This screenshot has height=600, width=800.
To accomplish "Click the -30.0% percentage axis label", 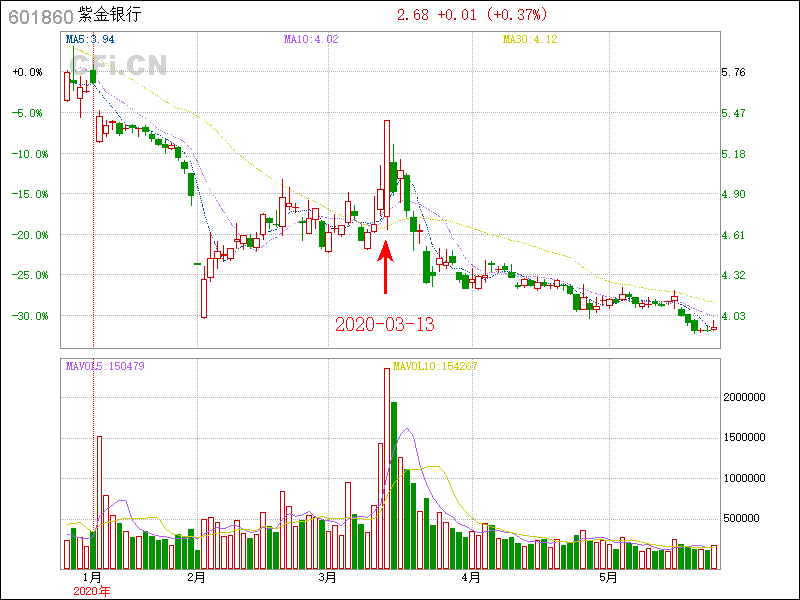I will [x=27, y=316].
